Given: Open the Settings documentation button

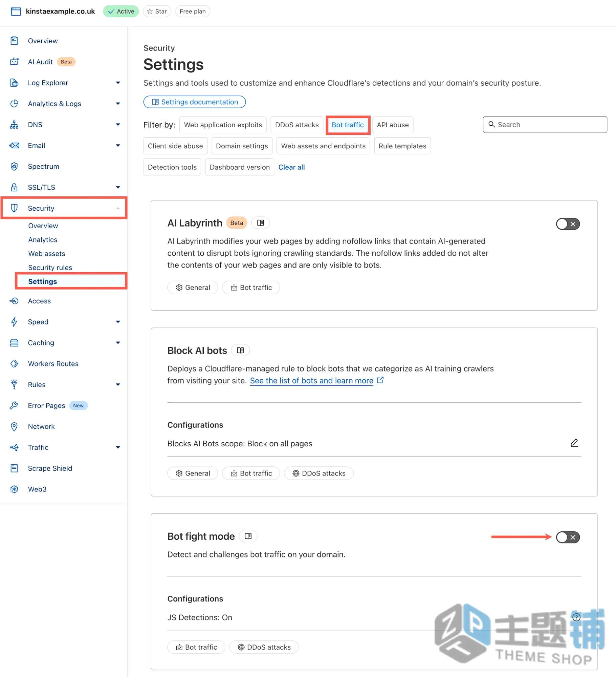Looking at the screenshot, I should (195, 102).
